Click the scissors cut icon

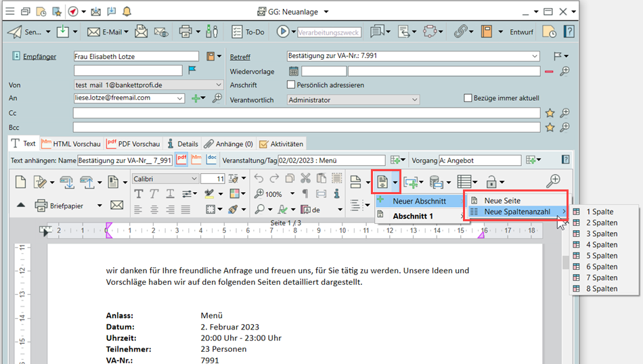click(305, 179)
